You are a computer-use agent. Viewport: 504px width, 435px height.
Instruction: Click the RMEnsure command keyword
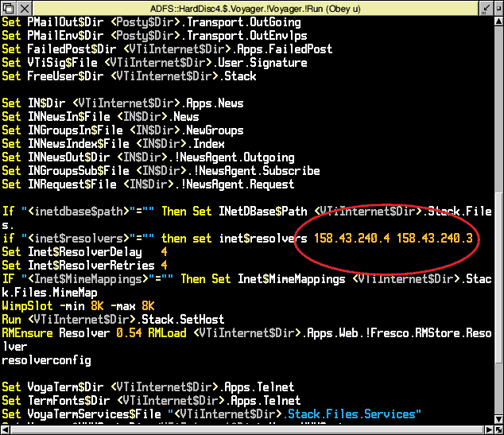pos(27,332)
